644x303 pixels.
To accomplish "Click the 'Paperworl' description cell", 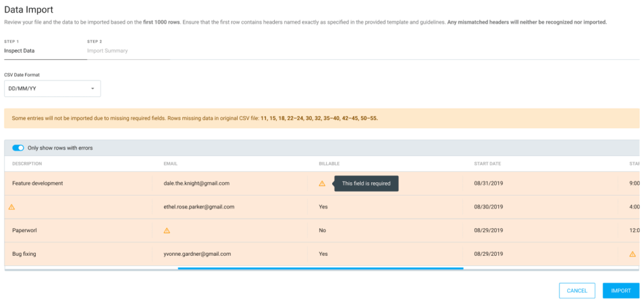I will (x=27, y=231).
